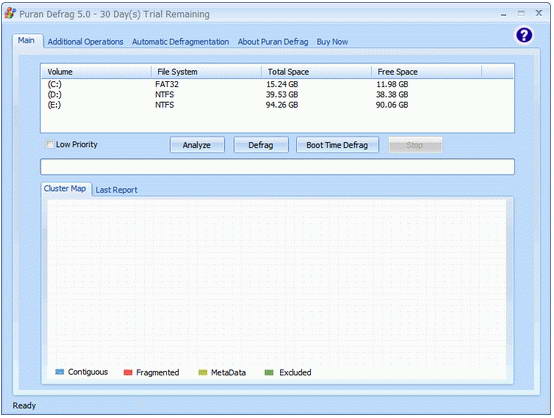Minimize the Puran Defrag window
This screenshot has width=554, height=418.
click(x=503, y=14)
